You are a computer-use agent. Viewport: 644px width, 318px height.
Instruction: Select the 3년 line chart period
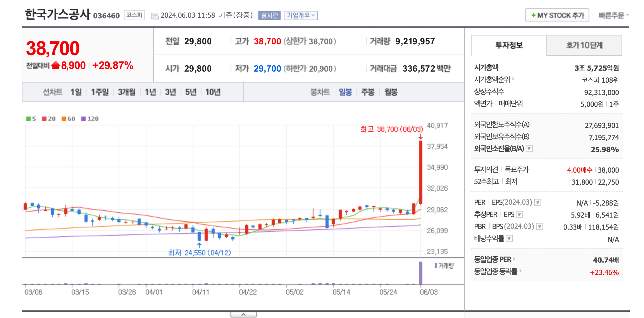(170, 92)
